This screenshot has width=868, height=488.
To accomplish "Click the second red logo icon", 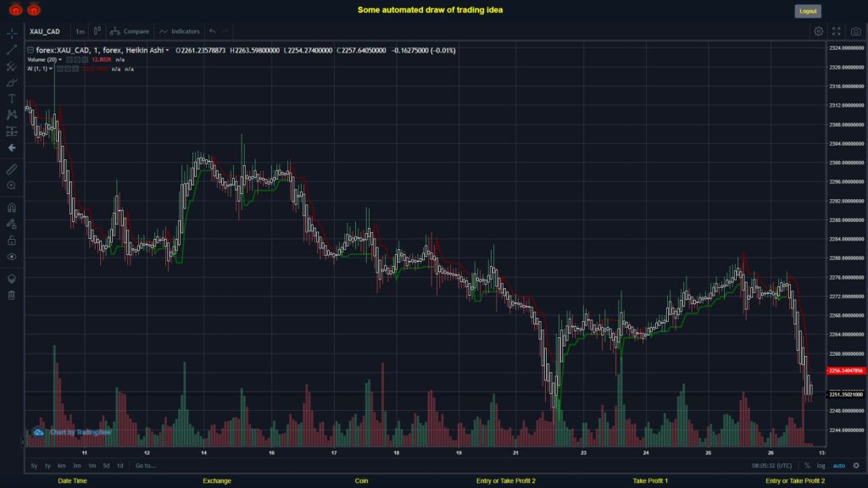I will (34, 9).
